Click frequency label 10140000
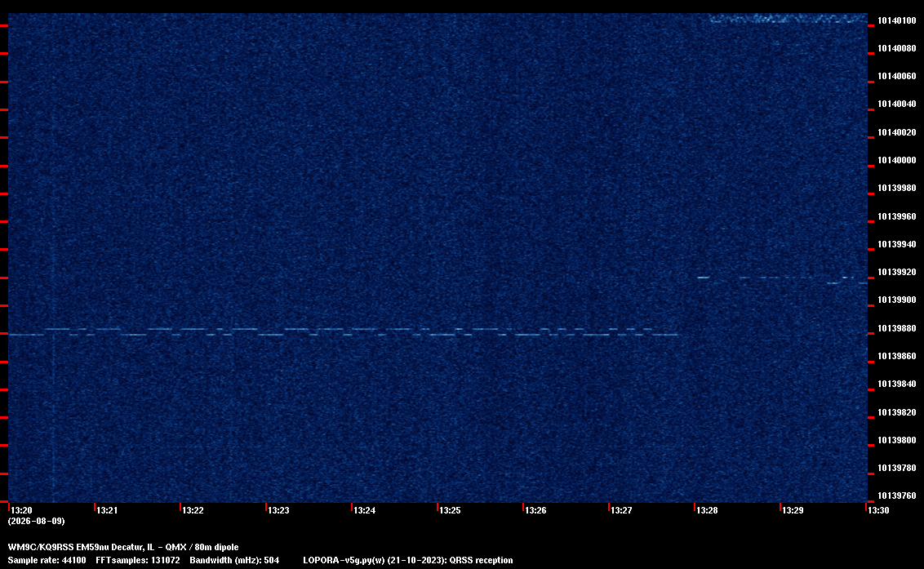The width and height of the screenshot is (924, 569). (897, 160)
